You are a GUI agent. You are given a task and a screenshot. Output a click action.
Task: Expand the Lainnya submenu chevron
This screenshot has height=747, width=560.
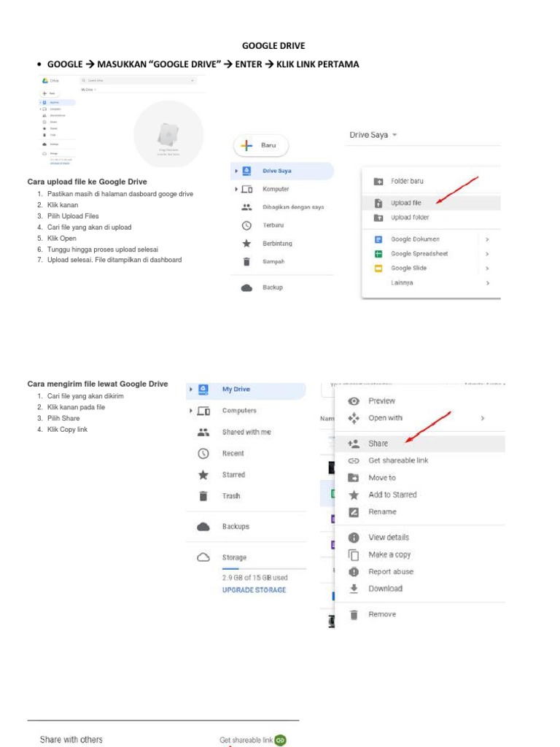click(x=487, y=283)
